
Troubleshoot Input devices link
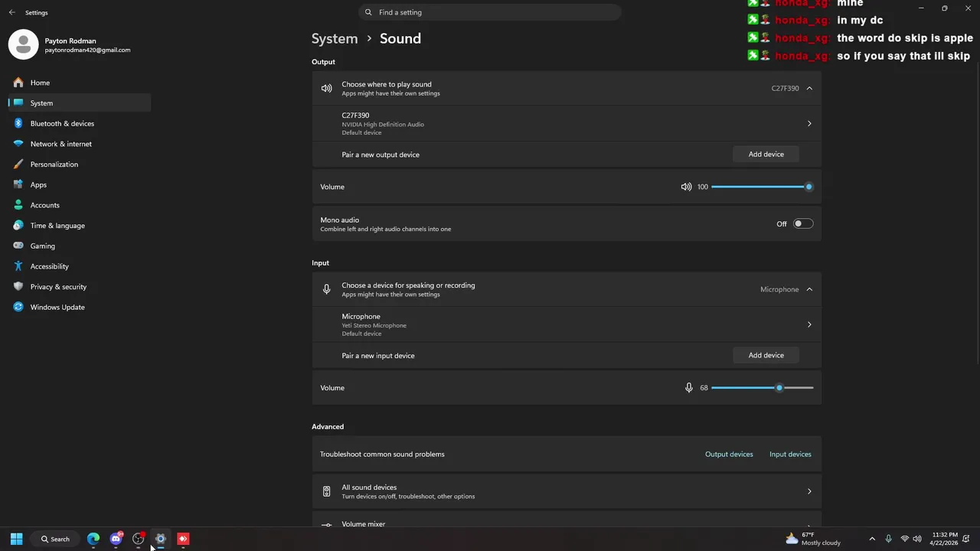click(x=790, y=454)
